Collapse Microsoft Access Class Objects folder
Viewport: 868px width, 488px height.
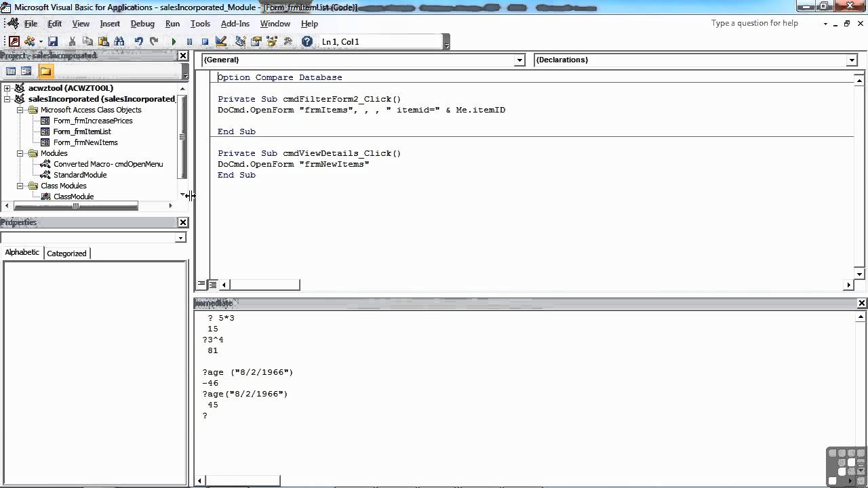20,110
